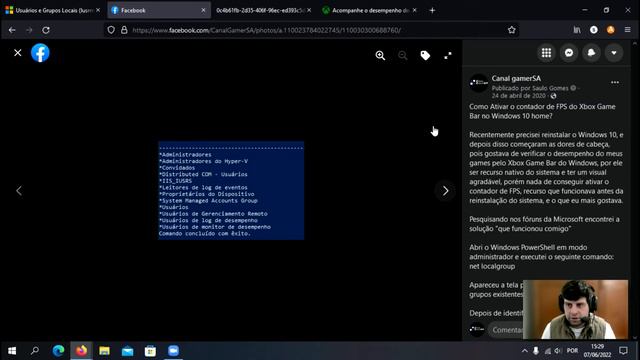Open Windows notification center
Image resolution: width=640 pixels, height=360 pixels.
(623, 351)
